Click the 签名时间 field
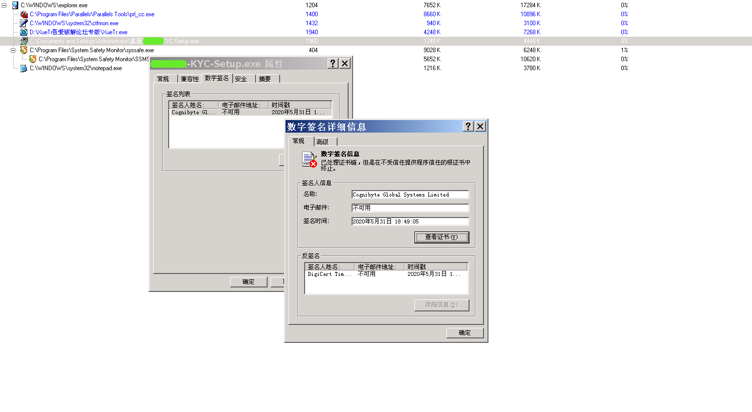Image resolution: width=752 pixels, height=412 pixels. pyautogui.click(x=410, y=221)
